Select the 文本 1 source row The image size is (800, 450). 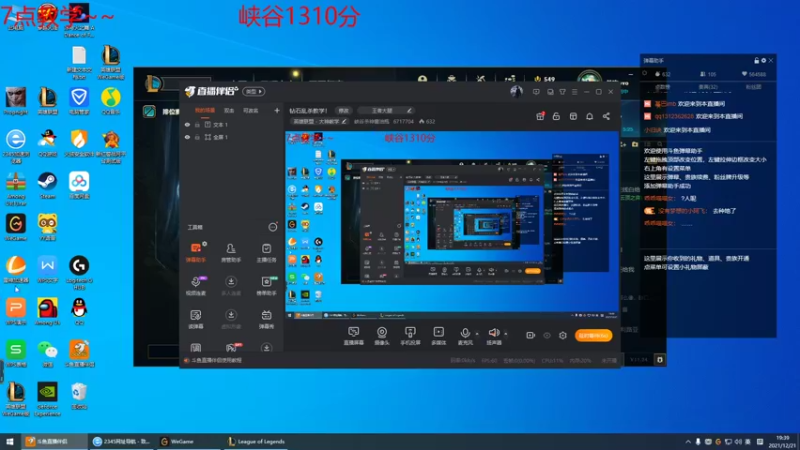tap(232, 124)
